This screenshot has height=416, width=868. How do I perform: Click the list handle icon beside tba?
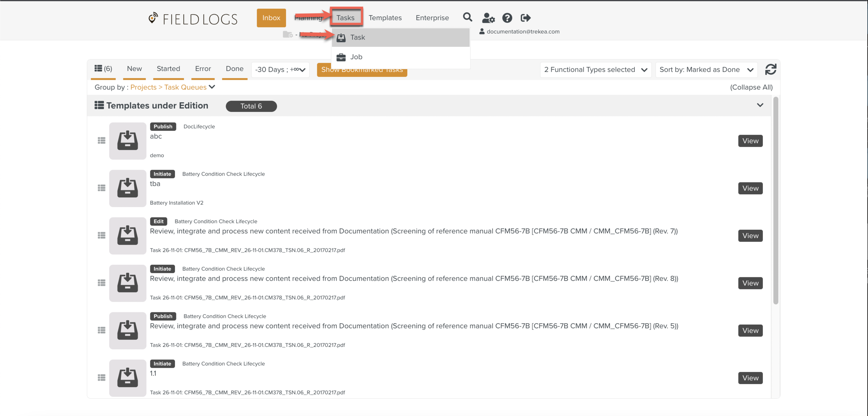coord(101,188)
